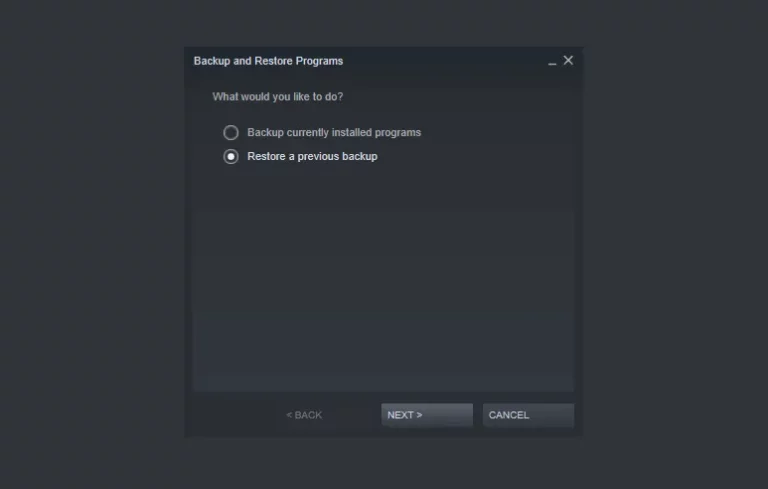This screenshot has height=489, width=768.
Task: Click the greyed-out < BACK button
Action: 304,415
